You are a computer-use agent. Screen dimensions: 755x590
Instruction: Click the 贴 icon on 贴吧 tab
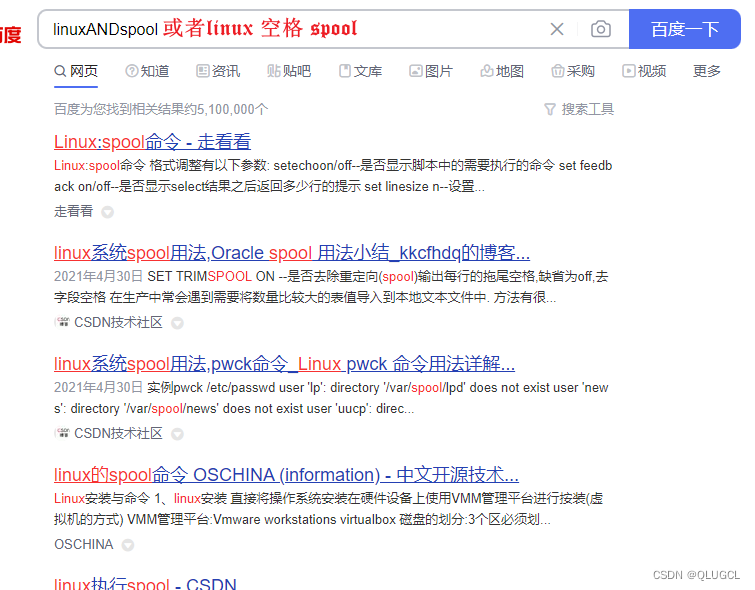point(273,71)
